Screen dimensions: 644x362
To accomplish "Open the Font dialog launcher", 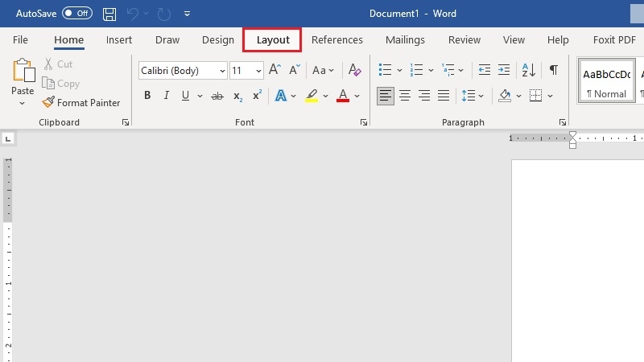I will (x=364, y=122).
